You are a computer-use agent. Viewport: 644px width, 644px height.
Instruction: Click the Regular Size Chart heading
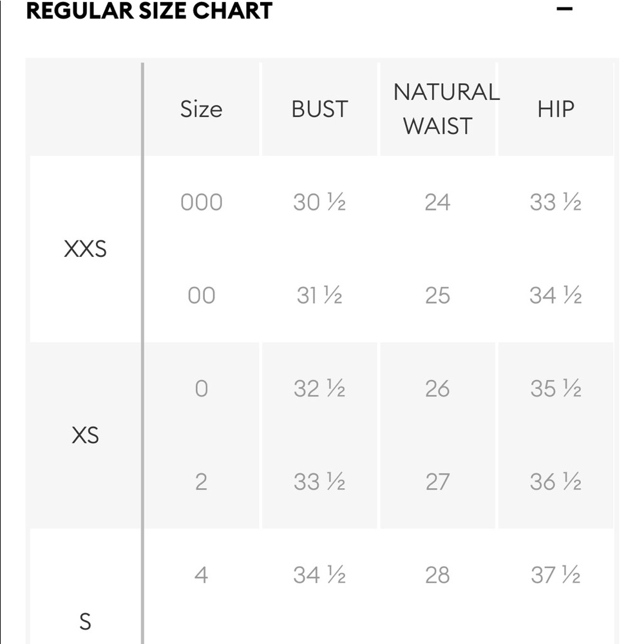point(149,10)
